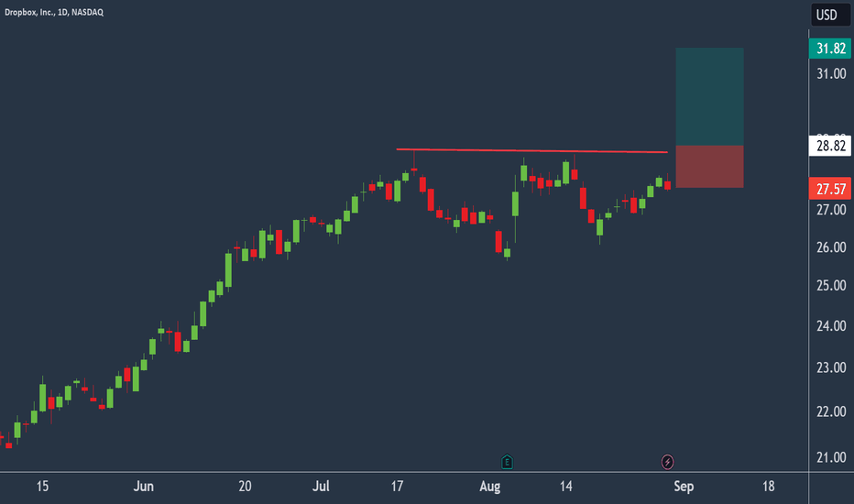Click the 'Jun' date axis label
This screenshot has width=854, height=504.
pos(143,486)
